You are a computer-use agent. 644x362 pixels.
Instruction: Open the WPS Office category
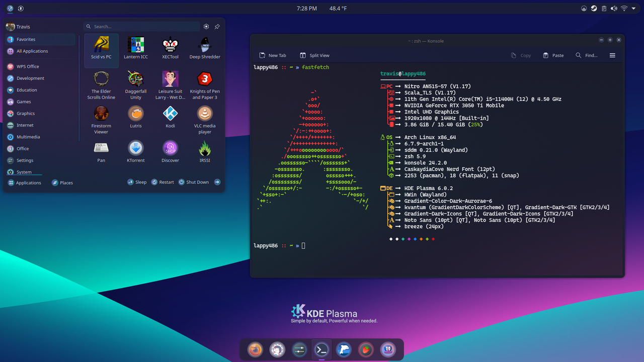click(40, 66)
